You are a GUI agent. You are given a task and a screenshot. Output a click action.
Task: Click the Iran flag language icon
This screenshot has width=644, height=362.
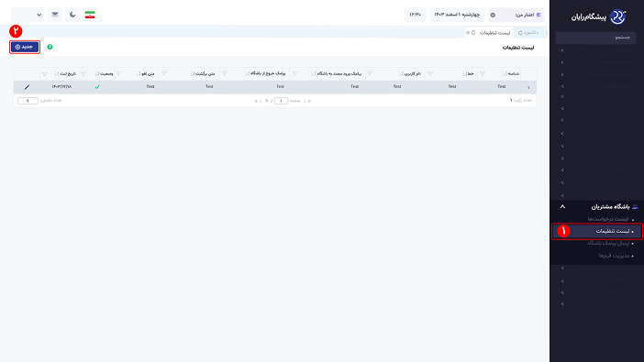(90, 15)
